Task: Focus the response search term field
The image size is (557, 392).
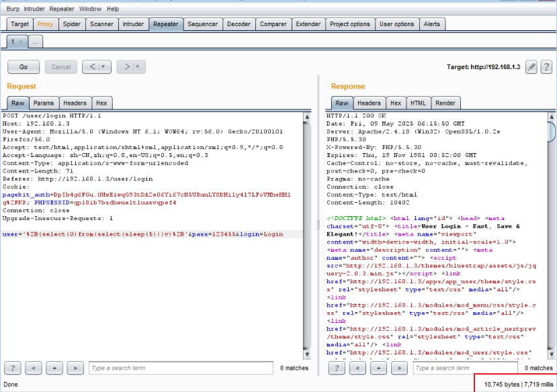Action: tap(466, 368)
